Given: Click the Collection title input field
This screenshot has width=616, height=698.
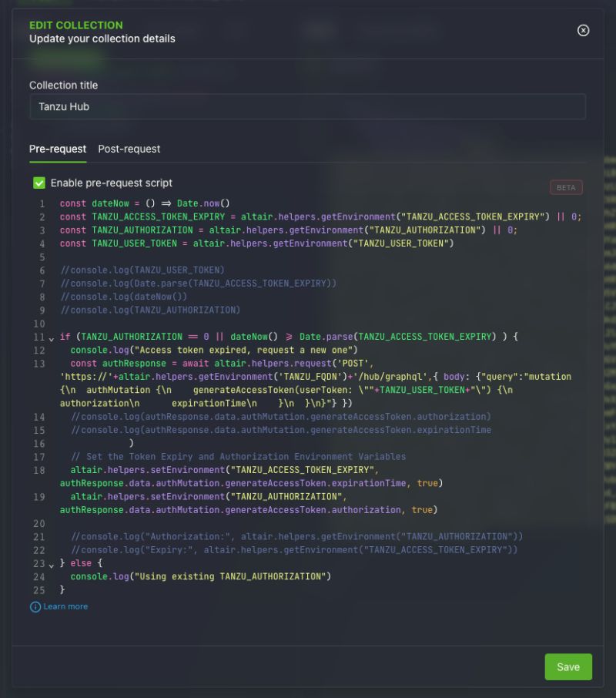Looking at the screenshot, I should tap(307, 107).
